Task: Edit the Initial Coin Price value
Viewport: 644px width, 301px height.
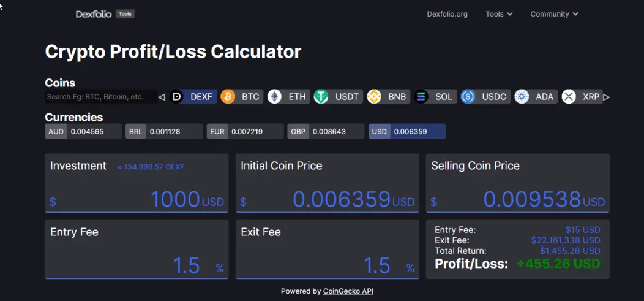Action: click(x=342, y=199)
